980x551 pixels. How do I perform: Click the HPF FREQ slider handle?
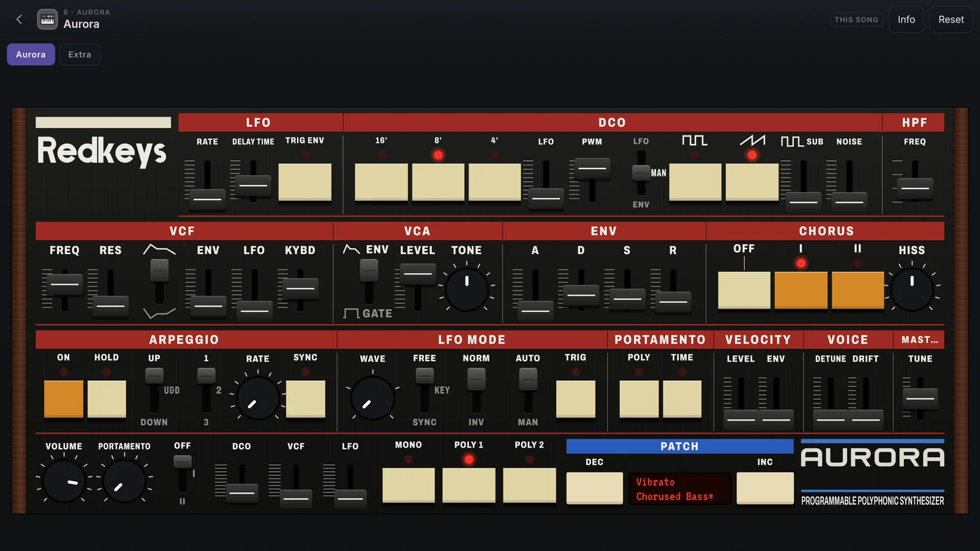pyautogui.click(x=915, y=188)
